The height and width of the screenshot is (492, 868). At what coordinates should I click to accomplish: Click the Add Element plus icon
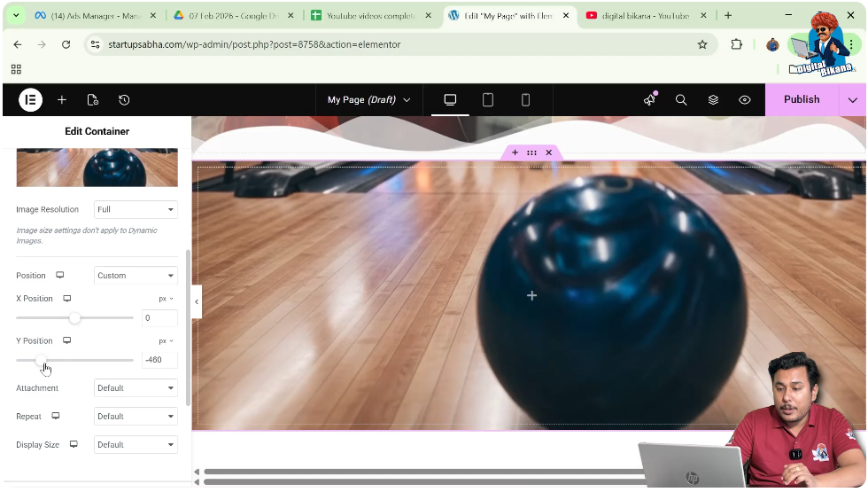pos(62,100)
